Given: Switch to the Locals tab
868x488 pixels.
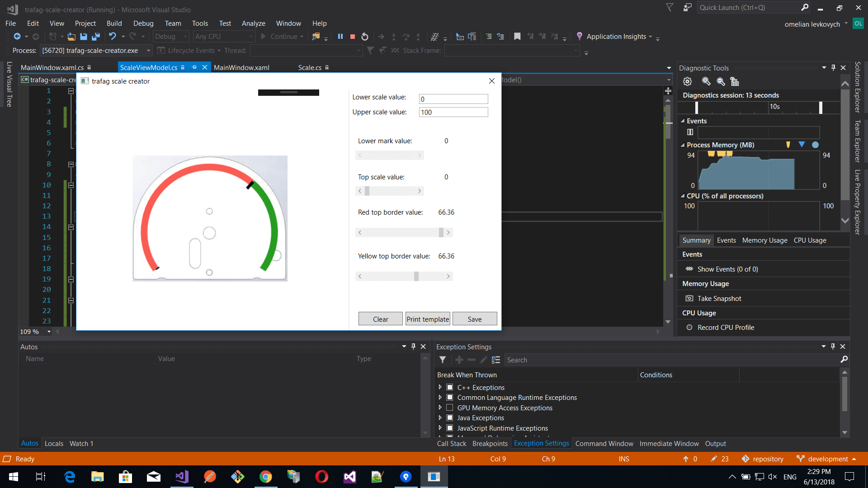Looking at the screenshot, I should [x=54, y=444].
